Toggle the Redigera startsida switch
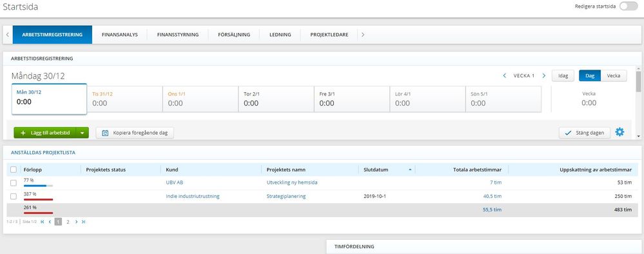 click(629, 6)
